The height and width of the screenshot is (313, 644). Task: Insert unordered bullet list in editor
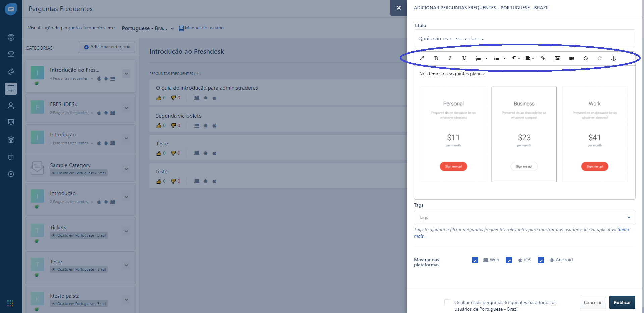(497, 58)
